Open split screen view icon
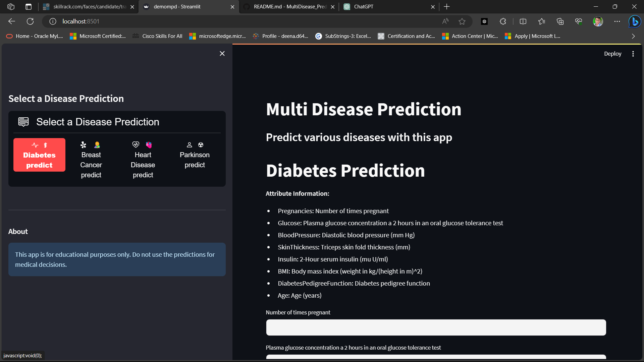644x362 pixels. click(523, 21)
